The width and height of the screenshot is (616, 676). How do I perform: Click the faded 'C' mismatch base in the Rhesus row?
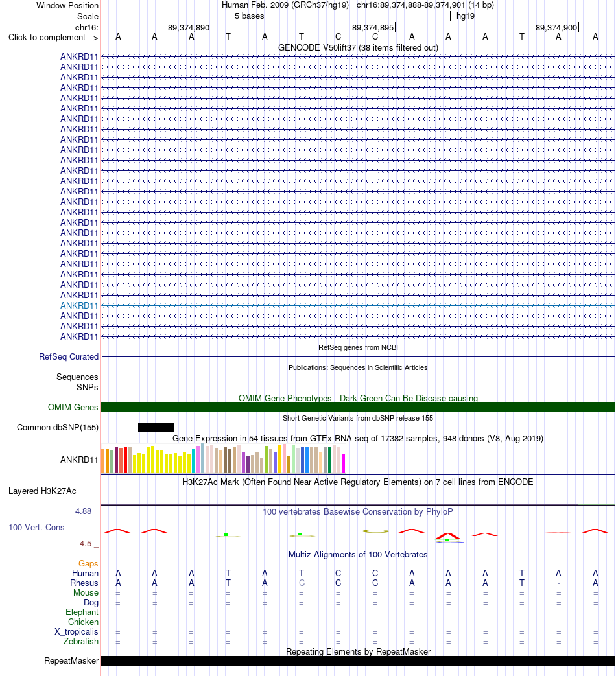[302, 583]
